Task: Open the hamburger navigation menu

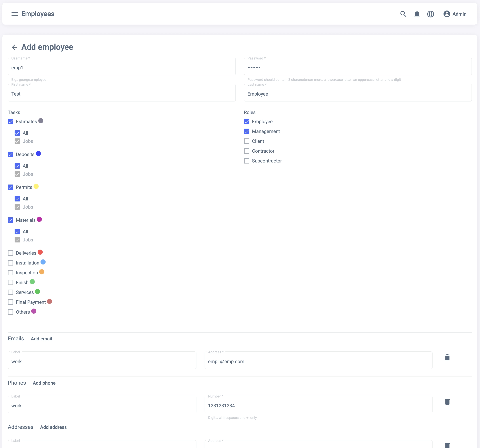Action: (x=14, y=14)
